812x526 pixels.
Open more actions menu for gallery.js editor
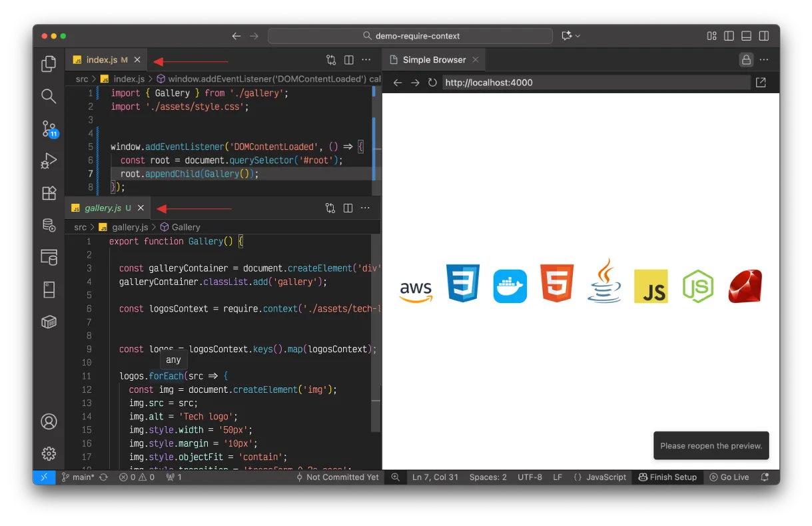pos(365,208)
